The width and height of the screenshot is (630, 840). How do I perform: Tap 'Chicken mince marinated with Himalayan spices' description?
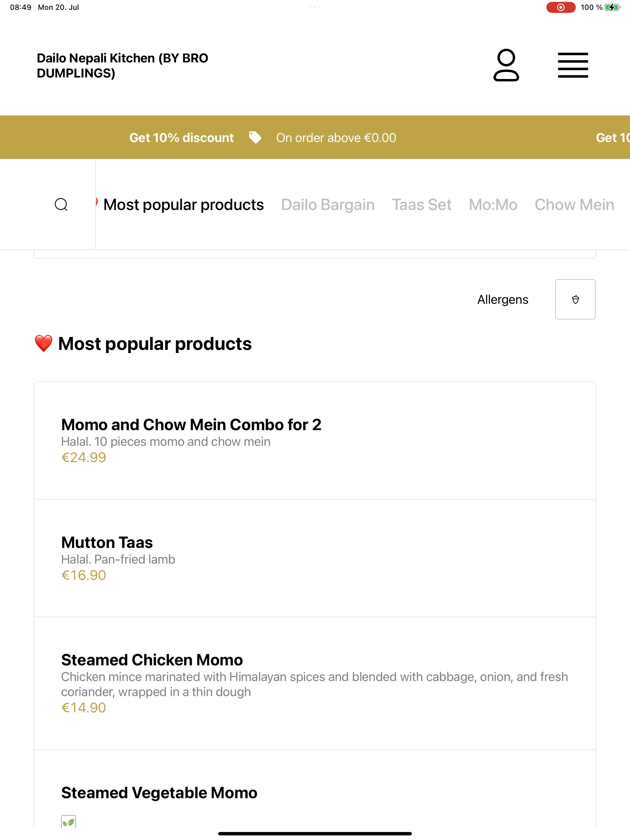pos(315,684)
